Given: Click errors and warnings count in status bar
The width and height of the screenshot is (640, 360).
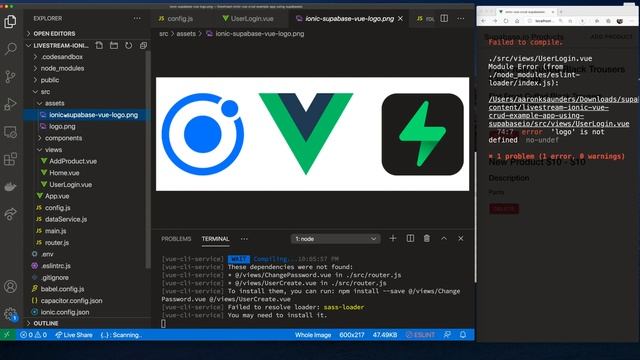Looking at the screenshot, I should pyautogui.click(x=33, y=335).
